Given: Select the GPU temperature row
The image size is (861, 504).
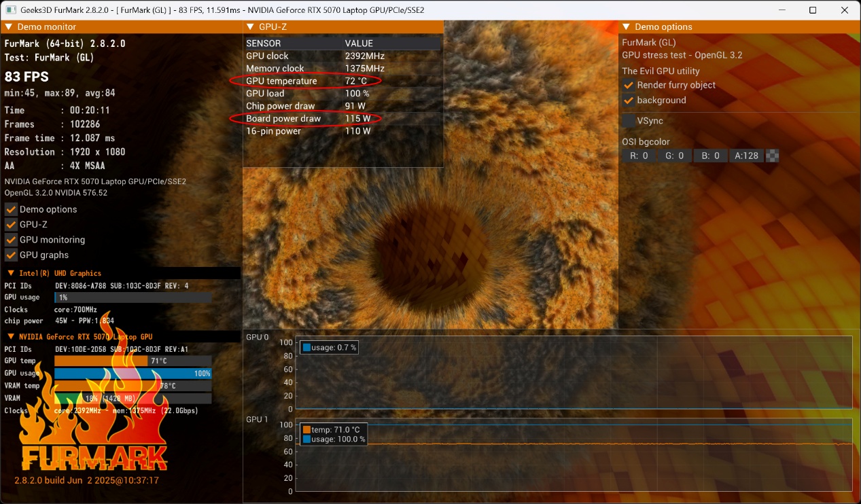Looking at the screenshot, I should pyautogui.click(x=342, y=81).
